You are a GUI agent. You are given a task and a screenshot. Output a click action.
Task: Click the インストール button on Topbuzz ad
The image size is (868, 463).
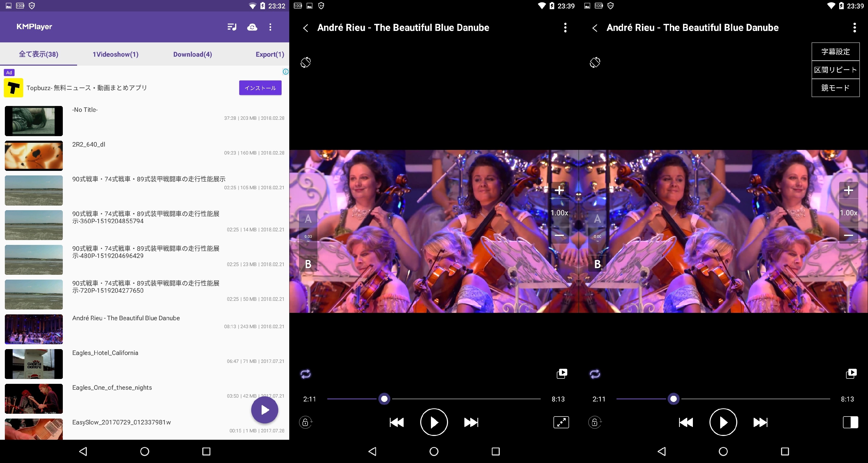coord(260,88)
